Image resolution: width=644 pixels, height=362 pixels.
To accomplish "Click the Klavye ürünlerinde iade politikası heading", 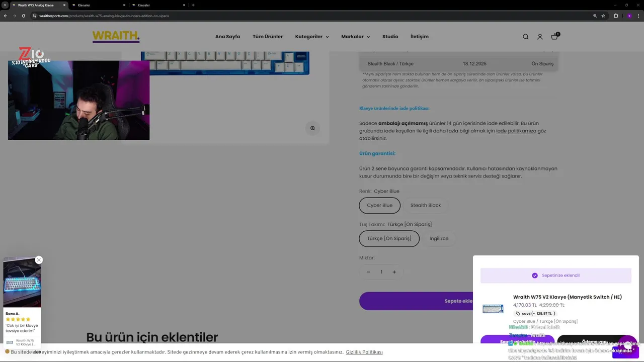I will pyautogui.click(x=394, y=108).
